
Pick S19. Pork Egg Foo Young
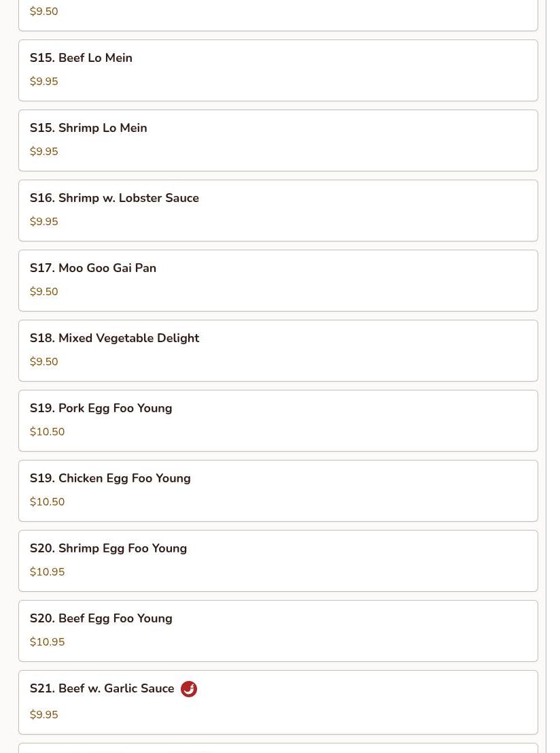tap(279, 421)
